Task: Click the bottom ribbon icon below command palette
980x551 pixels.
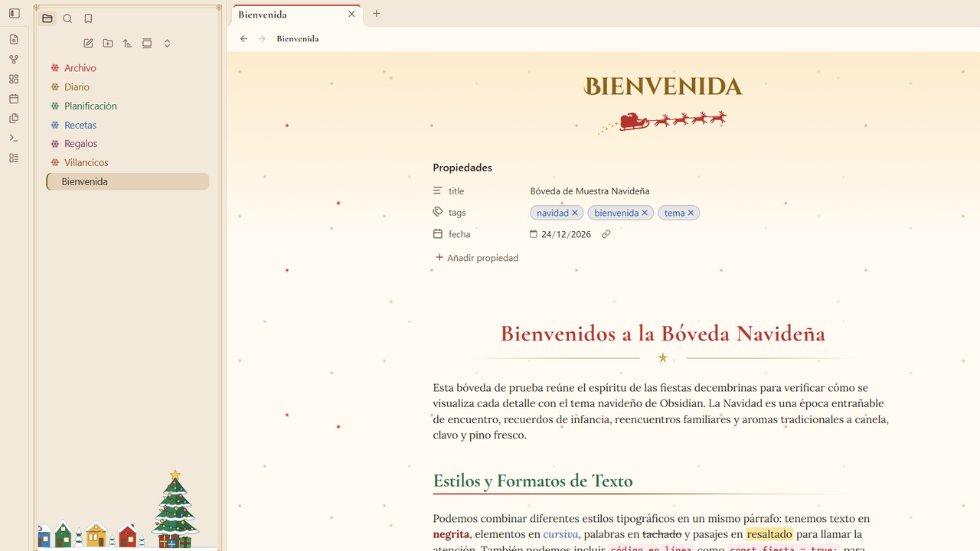Action: (14, 158)
